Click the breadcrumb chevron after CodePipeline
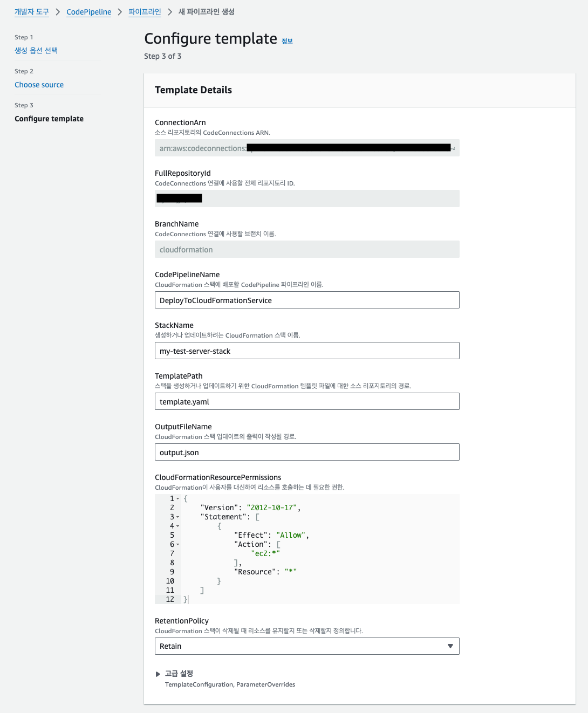This screenshot has height=713, width=588. (x=120, y=12)
